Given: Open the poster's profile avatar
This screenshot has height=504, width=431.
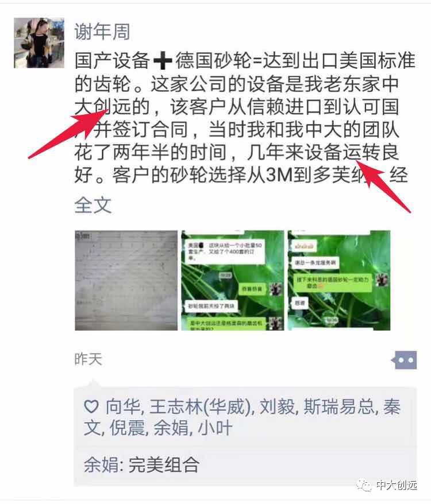Looking at the screenshot, I should click(39, 43).
